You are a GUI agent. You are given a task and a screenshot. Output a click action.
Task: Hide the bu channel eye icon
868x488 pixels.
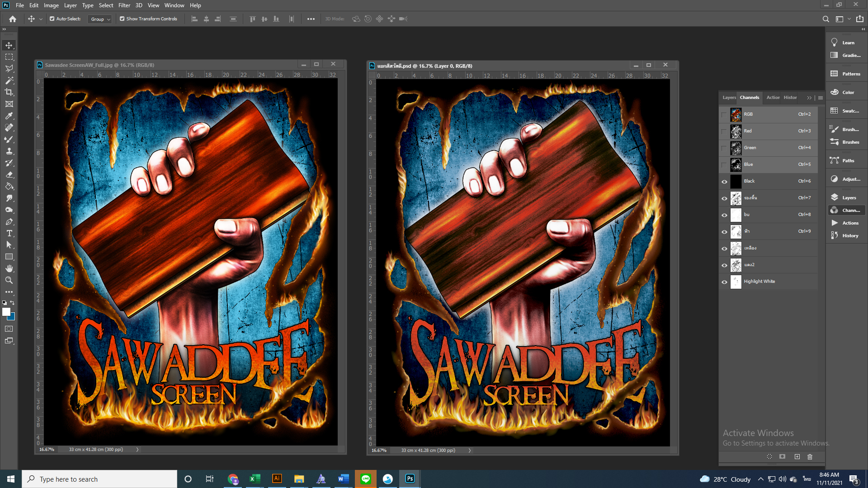tap(724, 215)
